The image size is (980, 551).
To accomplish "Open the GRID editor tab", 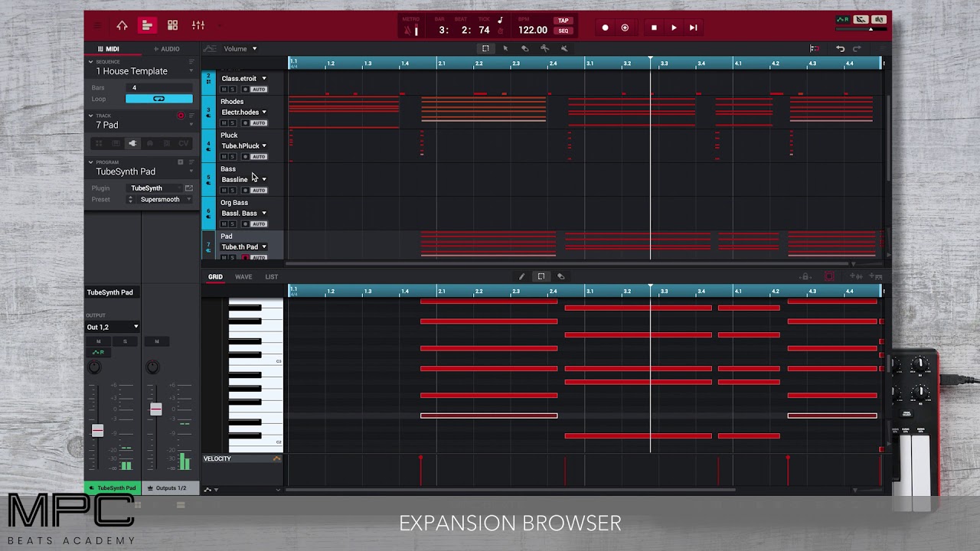I will (215, 276).
